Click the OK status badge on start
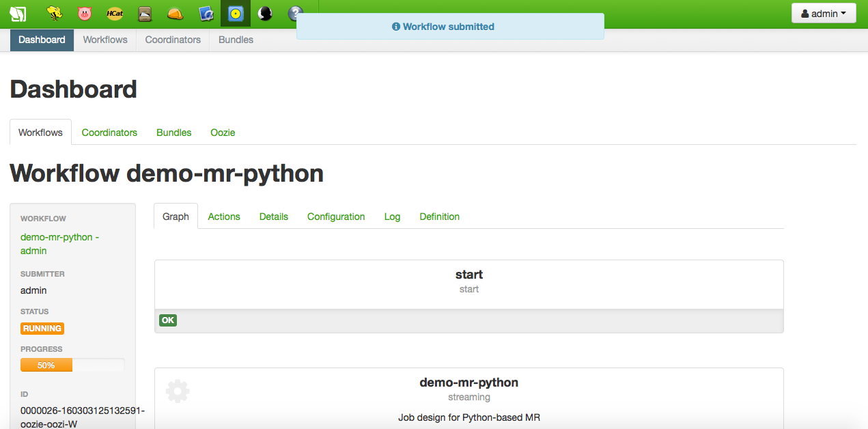The width and height of the screenshot is (868, 429). (x=168, y=320)
